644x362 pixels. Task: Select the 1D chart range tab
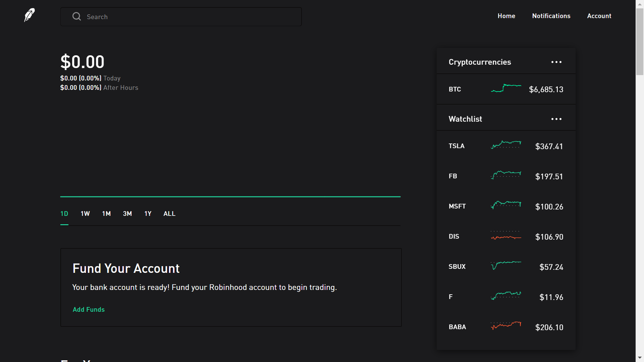pyautogui.click(x=64, y=214)
